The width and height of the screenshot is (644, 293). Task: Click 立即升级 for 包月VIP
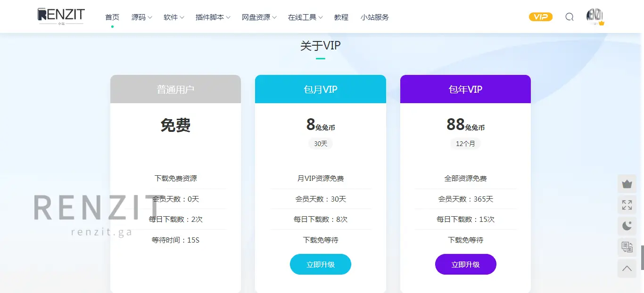321,264
